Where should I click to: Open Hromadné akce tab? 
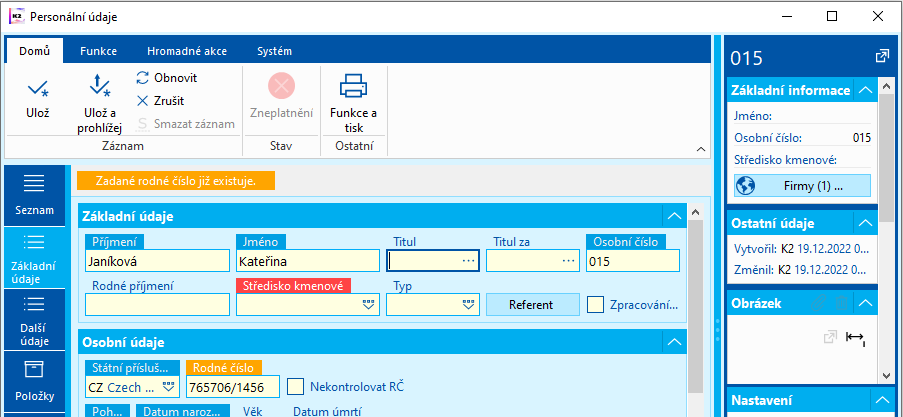(187, 51)
